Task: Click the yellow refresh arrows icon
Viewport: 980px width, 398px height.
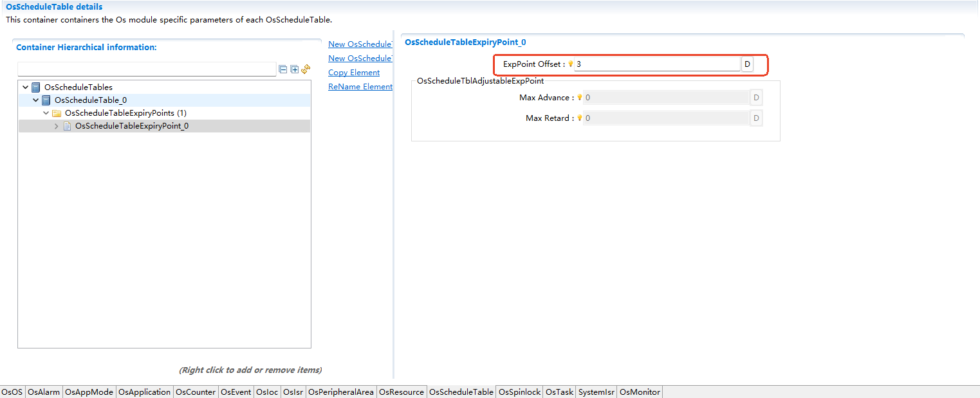Action: point(306,69)
